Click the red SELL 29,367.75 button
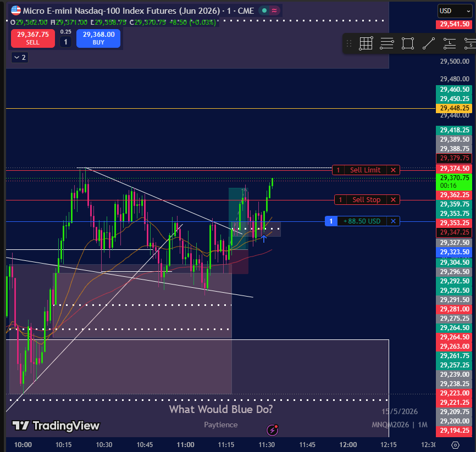 pos(33,38)
